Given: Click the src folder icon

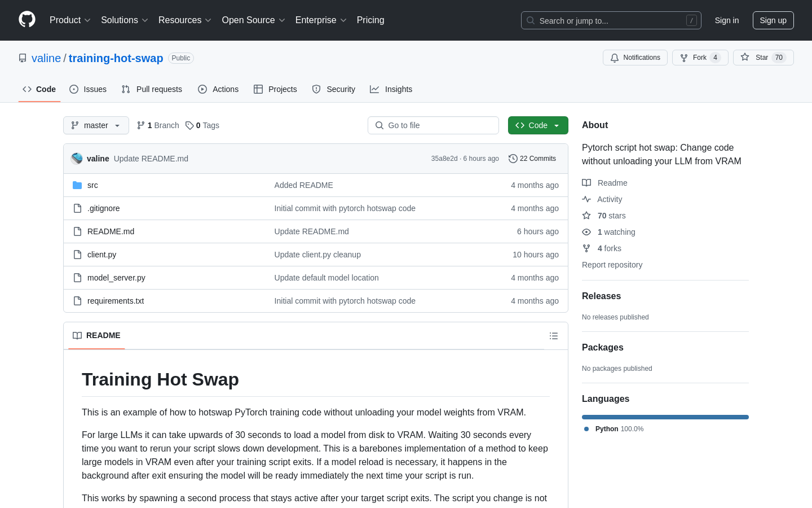Looking at the screenshot, I should (x=77, y=185).
